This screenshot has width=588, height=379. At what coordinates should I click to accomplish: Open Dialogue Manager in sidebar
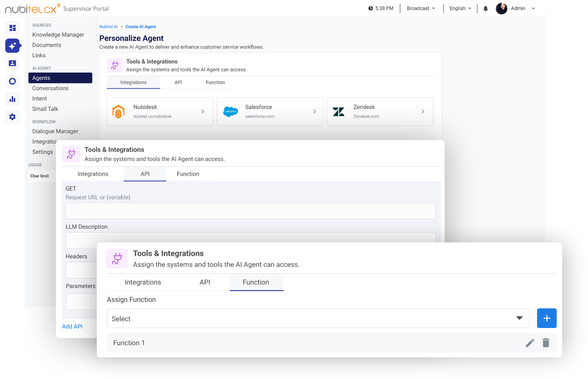coord(56,131)
